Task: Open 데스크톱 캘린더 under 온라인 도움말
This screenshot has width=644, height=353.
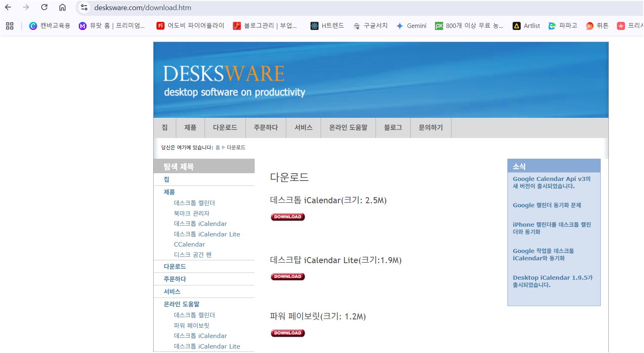Action: (194, 315)
